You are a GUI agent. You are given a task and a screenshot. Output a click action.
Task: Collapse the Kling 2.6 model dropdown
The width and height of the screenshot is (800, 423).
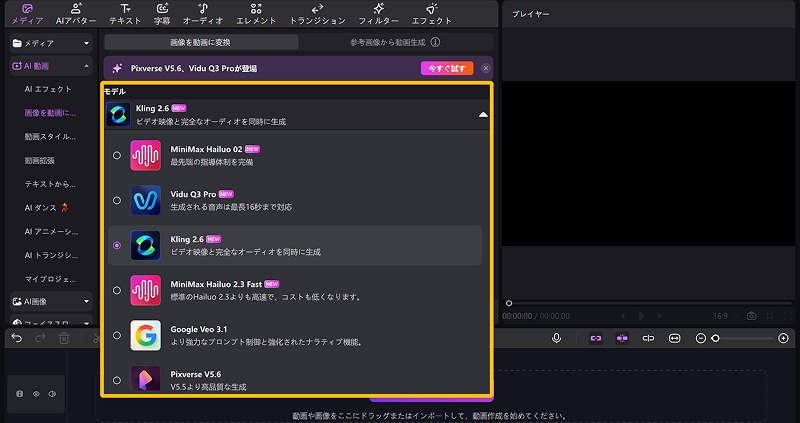click(483, 115)
